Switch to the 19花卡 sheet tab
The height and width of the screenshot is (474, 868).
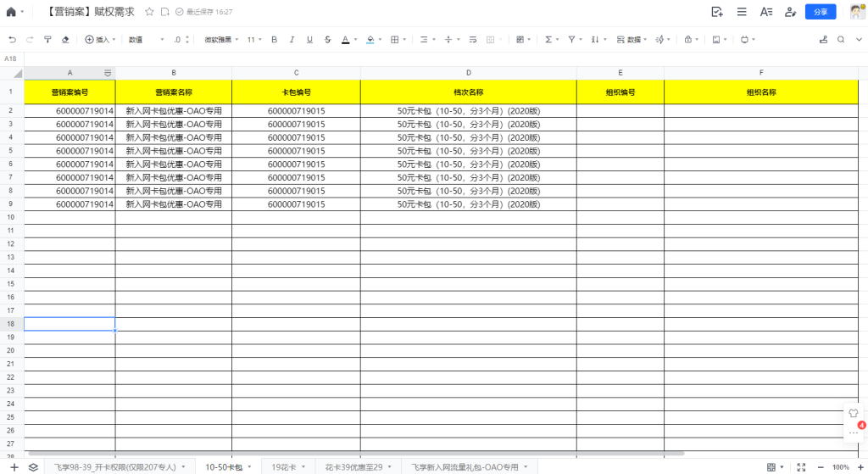pos(283,467)
